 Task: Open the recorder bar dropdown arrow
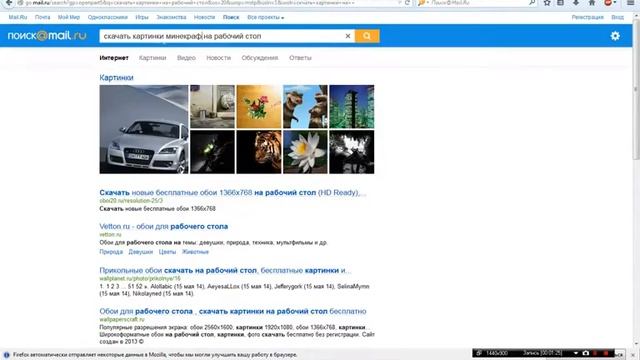tap(576, 353)
